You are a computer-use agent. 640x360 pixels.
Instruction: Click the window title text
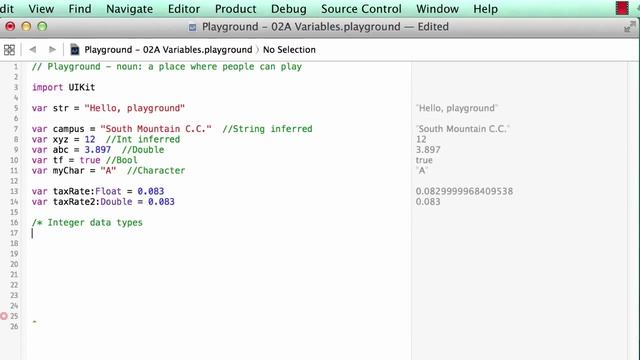click(x=325, y=27)
